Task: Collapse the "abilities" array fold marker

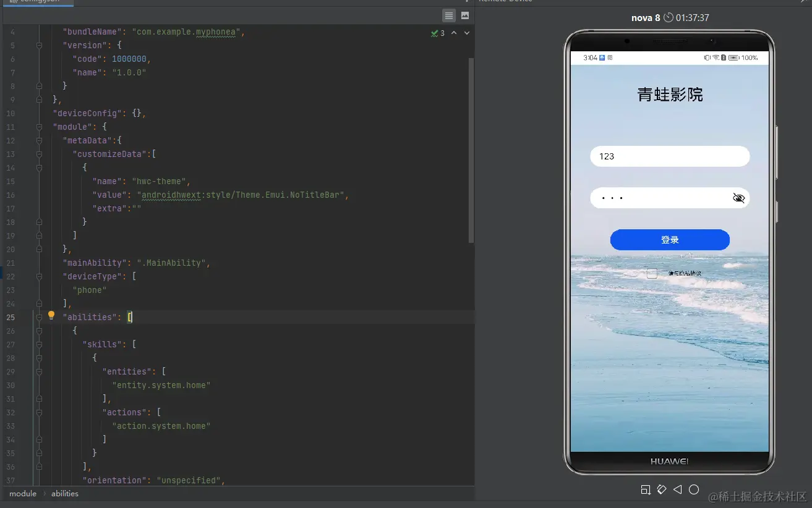Action: [x=39, y=317]
